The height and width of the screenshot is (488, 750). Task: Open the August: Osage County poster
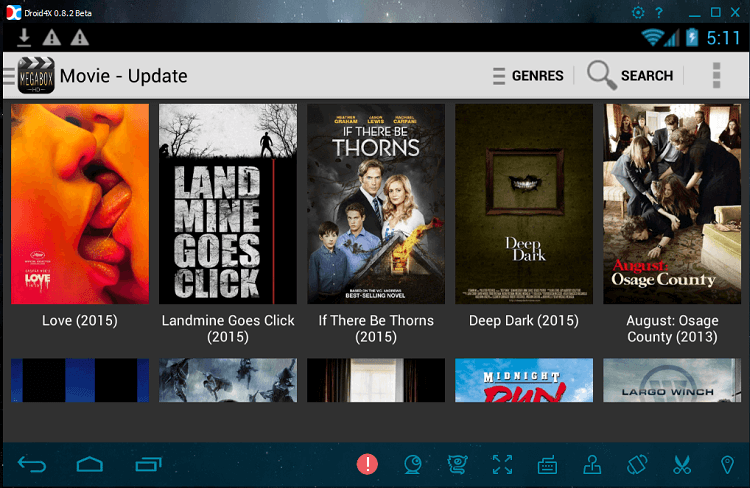tap(672, 204)
